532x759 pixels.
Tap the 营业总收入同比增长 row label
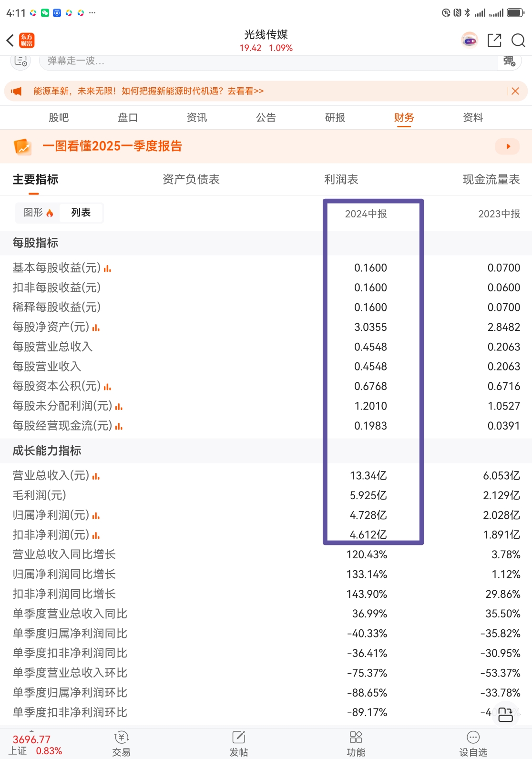64,555
